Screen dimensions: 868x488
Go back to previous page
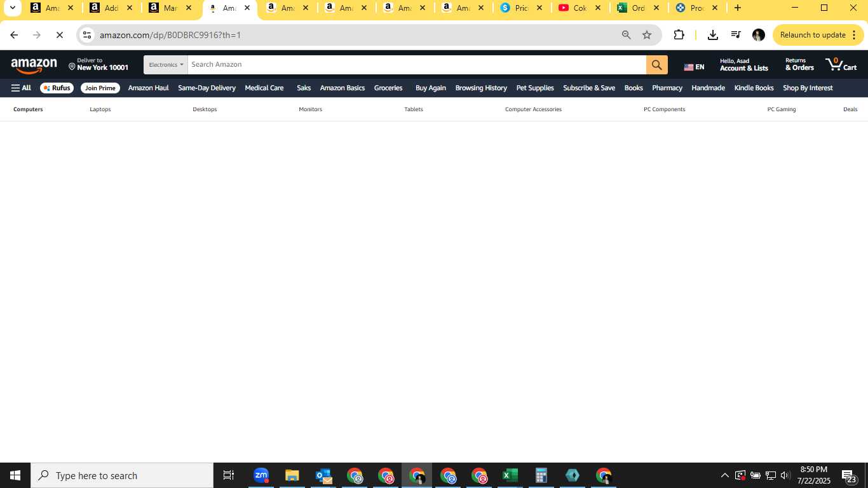14,35
